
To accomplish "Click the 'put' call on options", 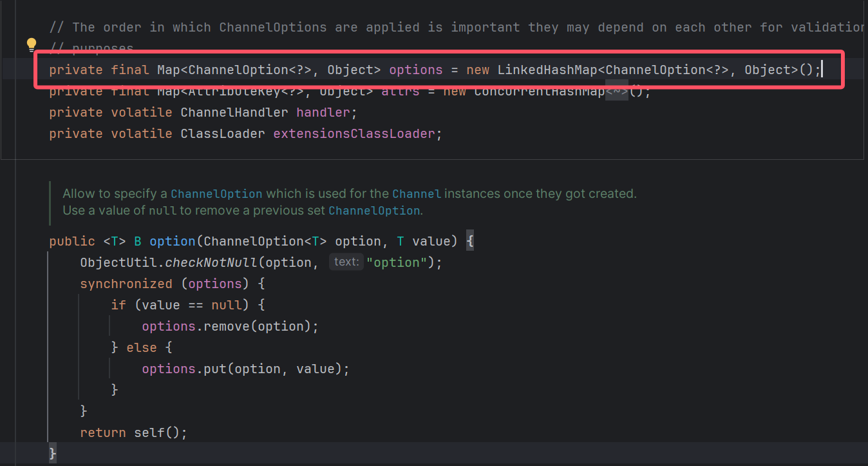I will tap(215, 369).
